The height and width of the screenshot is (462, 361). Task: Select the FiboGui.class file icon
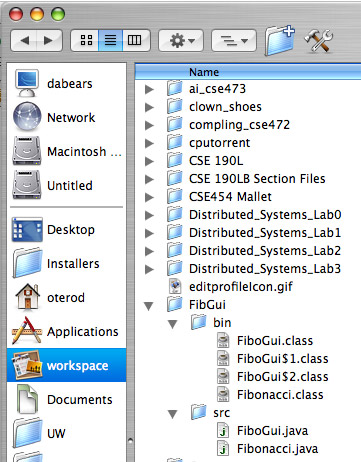(223, 340)
